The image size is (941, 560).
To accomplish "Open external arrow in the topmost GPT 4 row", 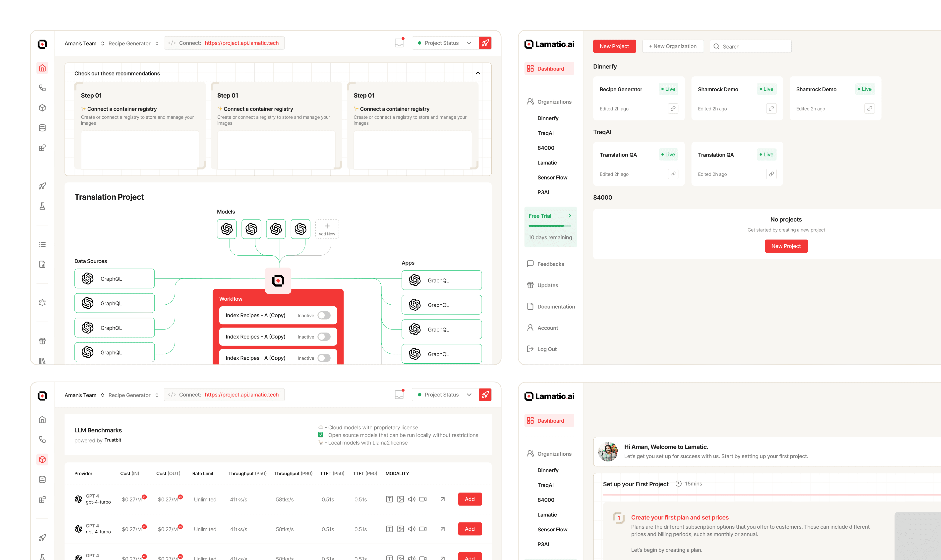I will pyautogui.click(x=442, y=499).
